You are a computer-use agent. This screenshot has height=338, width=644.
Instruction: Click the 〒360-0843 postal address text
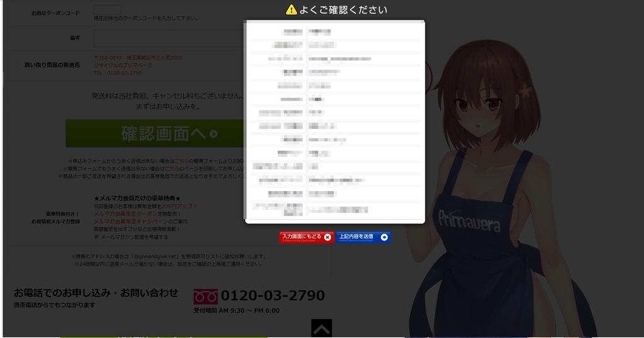tap(138, 58)
